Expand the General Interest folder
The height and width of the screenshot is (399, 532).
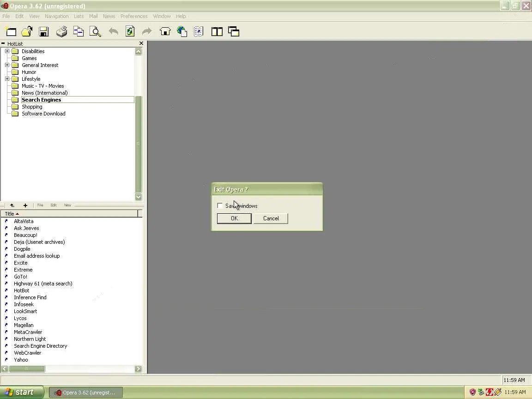(7, 65)
